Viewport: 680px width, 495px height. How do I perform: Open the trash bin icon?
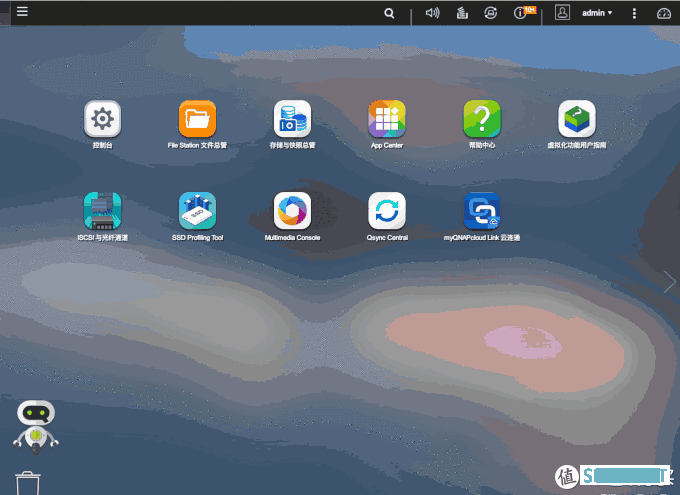[x=28, y=483]
